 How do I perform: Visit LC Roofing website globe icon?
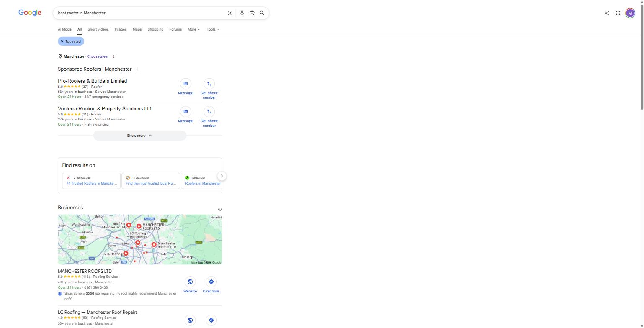[190, 320]
